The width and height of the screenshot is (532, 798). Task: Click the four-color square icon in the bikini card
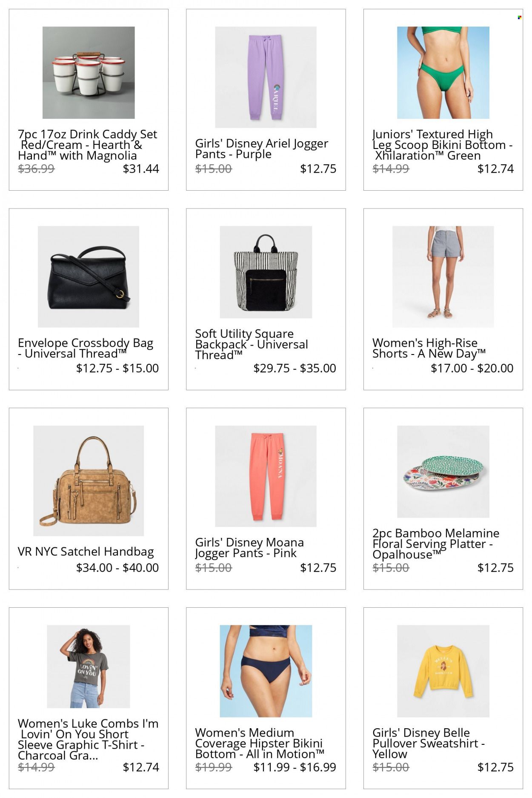coord(519,17)
